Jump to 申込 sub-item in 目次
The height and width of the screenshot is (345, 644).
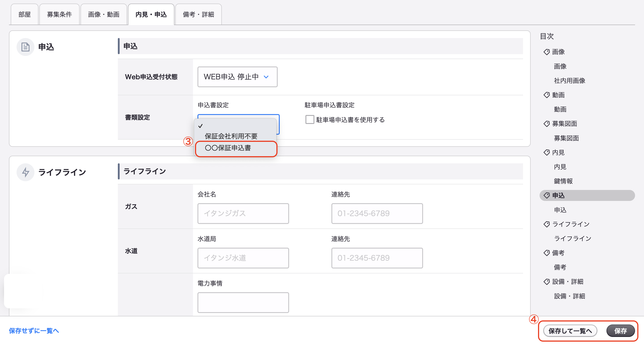pyautogui.click(x=560, y=210)
